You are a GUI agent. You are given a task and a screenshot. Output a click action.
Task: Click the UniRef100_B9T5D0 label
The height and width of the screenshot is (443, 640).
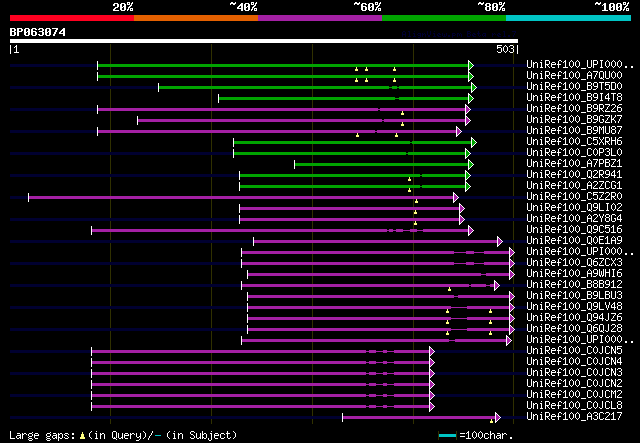point(574,86)
